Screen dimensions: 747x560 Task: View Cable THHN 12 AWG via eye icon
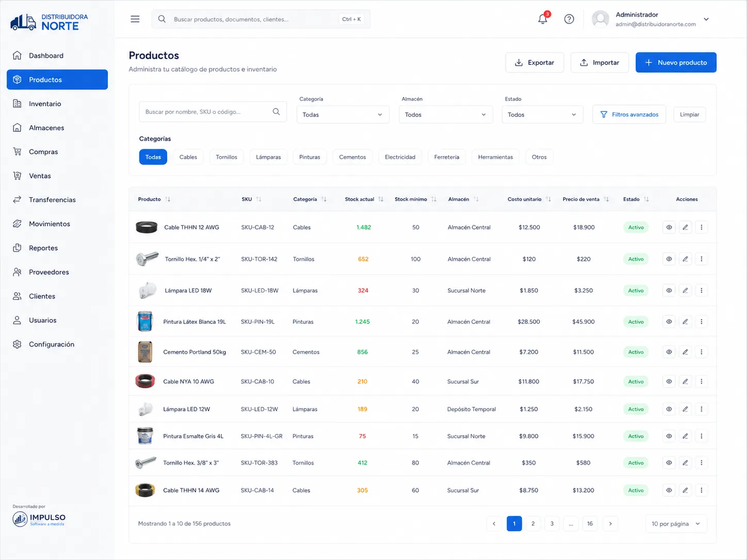[669, 227]
